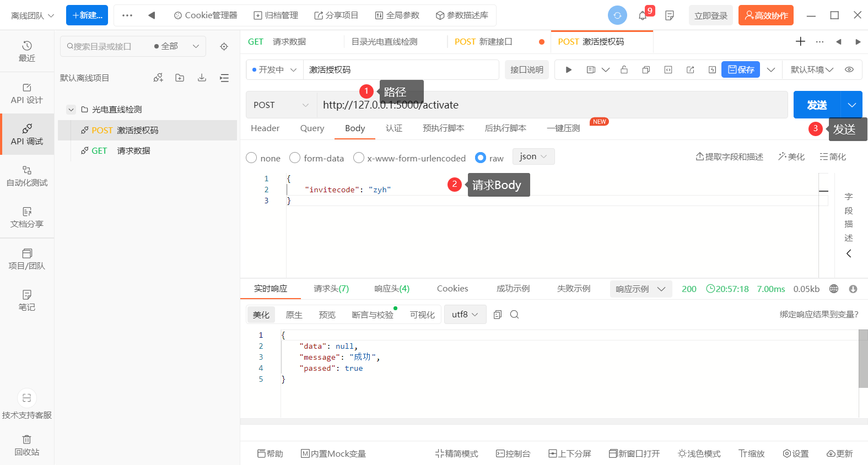Viewport: 868px width, 465px height.
Task: Open the 开发中 status dropdown
Action: coord(274,69)
